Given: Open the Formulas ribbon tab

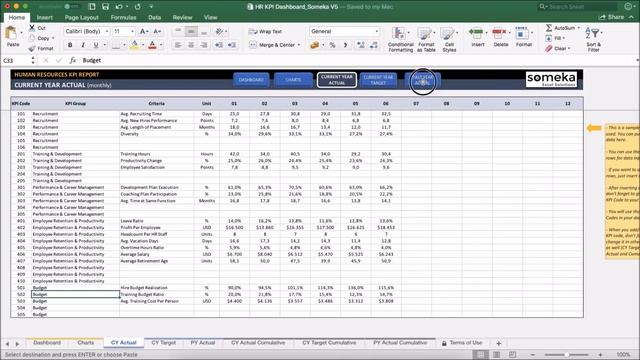Looking at the screenshot, I should pos(123,18).
